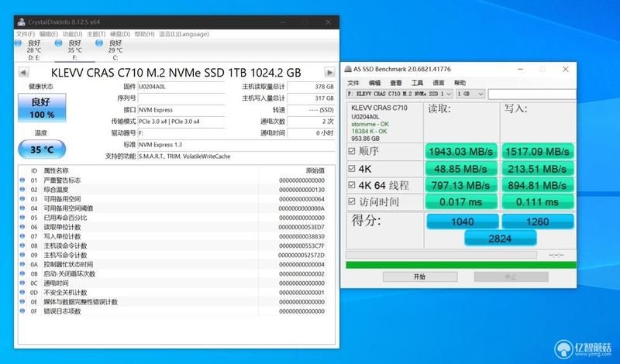
Task: Click status dot for 07 写入单位计数
Action: [22, 236]
